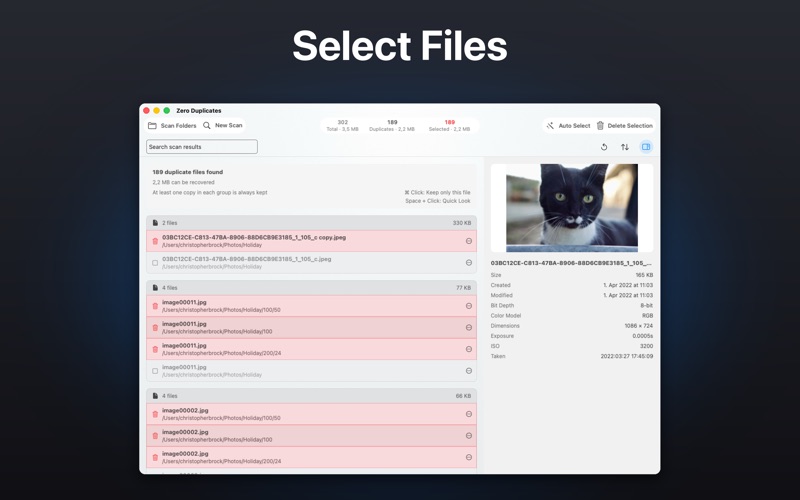The image size is (800, 500).
Task: Click minus circle for image00002.jpg in Holiday/100
Action: (x=468, y=436)
